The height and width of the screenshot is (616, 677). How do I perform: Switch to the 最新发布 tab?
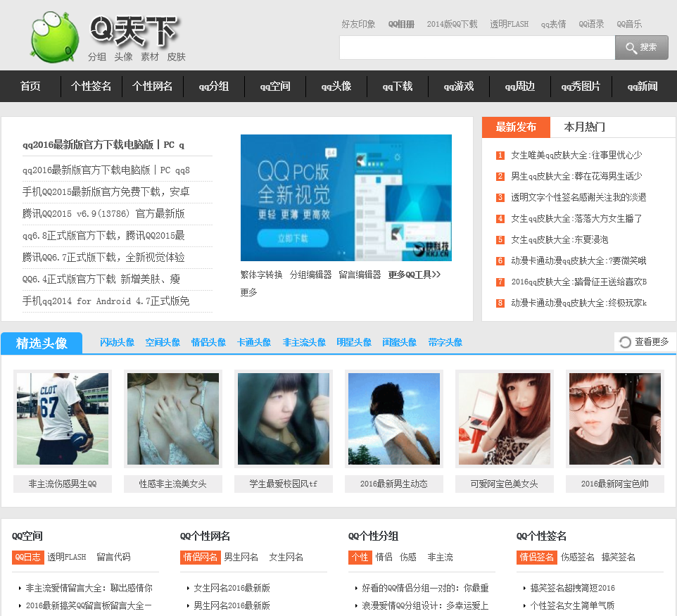[x=516, y=127]
